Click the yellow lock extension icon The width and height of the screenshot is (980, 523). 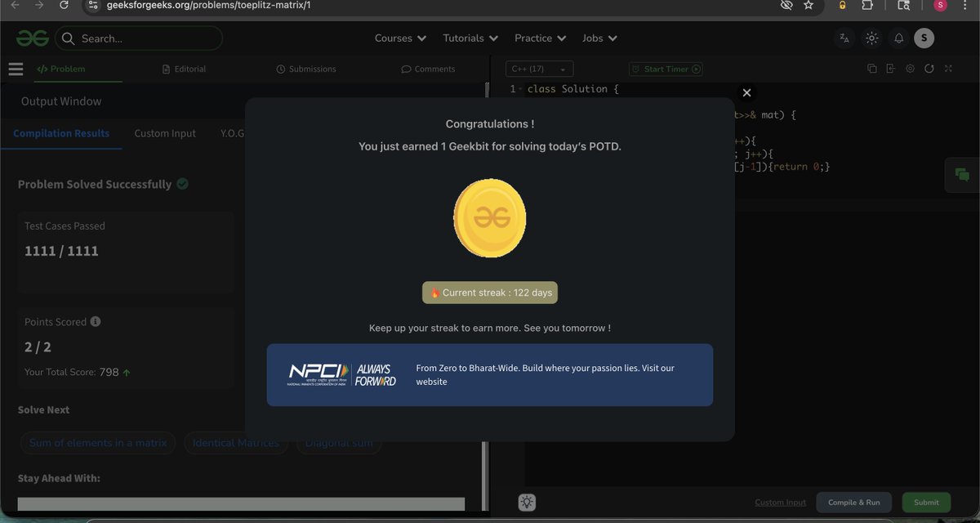[x=842, y=5]
